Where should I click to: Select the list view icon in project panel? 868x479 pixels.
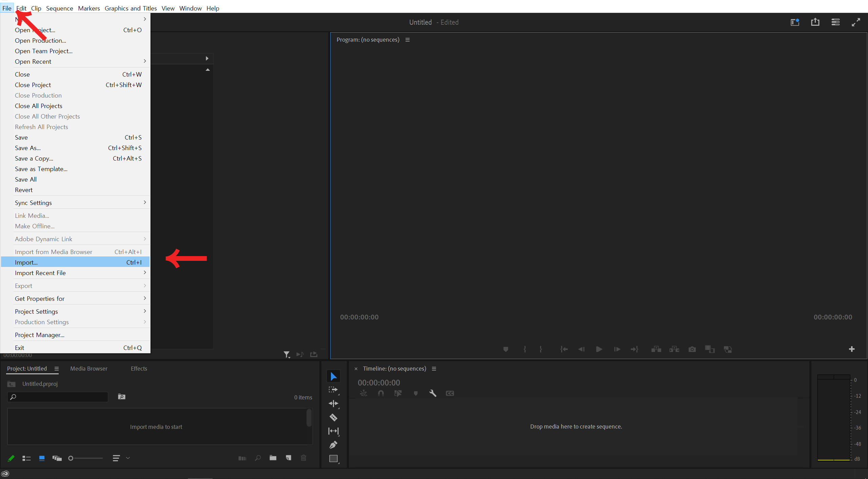(x=27, y=458)
